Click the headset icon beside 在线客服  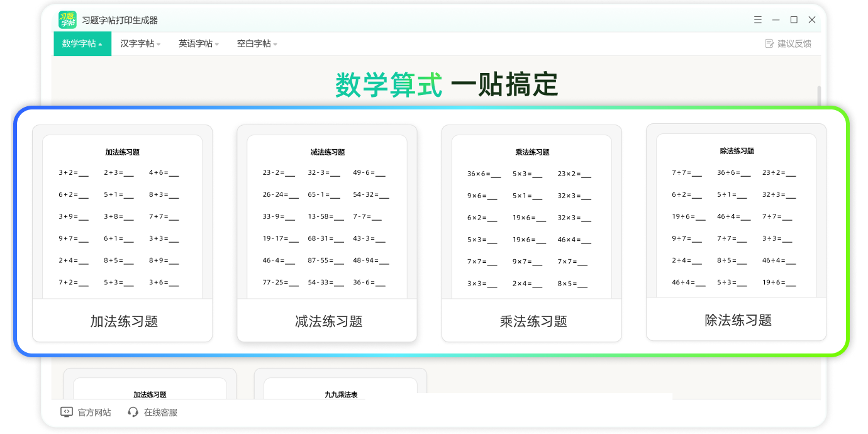point(133,412)
